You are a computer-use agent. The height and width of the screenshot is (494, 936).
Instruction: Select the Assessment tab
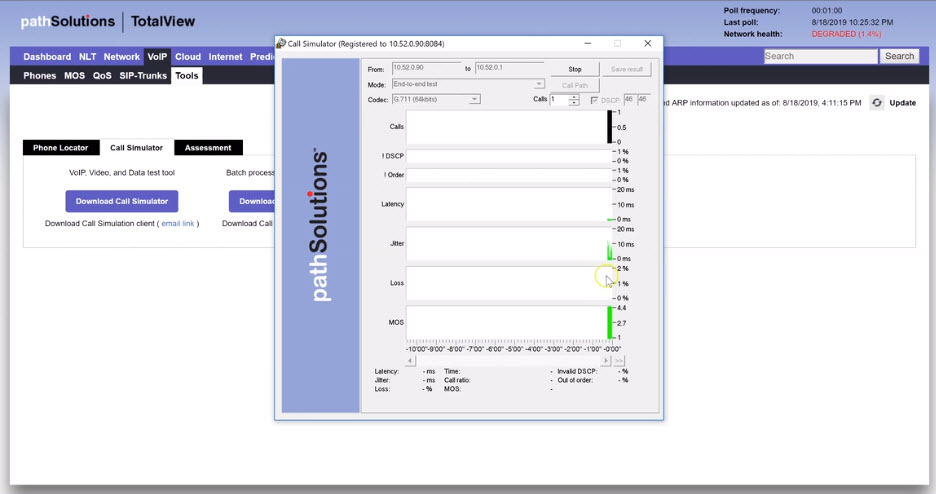point(208,148)
